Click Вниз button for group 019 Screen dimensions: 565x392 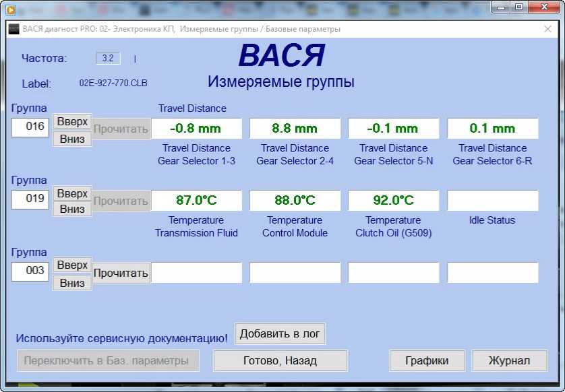[x=72, y=209]
